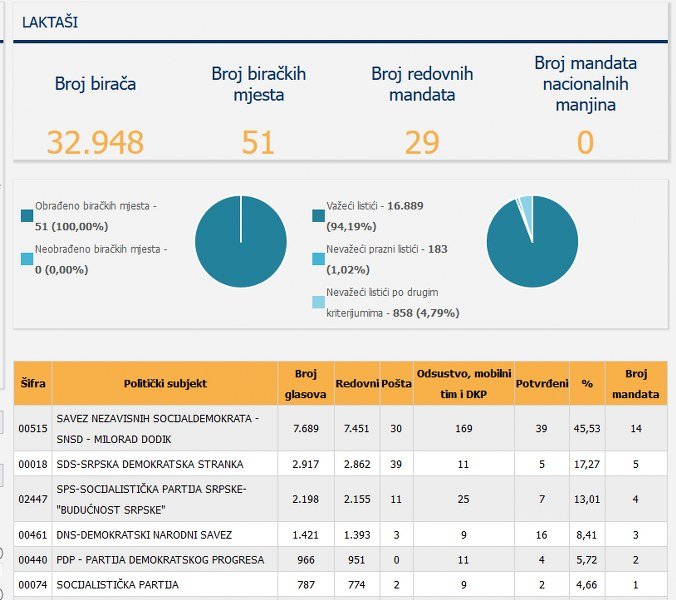Click the Broj mandata column header
Viewport: 676px width, 600px height.
point(636,383)
